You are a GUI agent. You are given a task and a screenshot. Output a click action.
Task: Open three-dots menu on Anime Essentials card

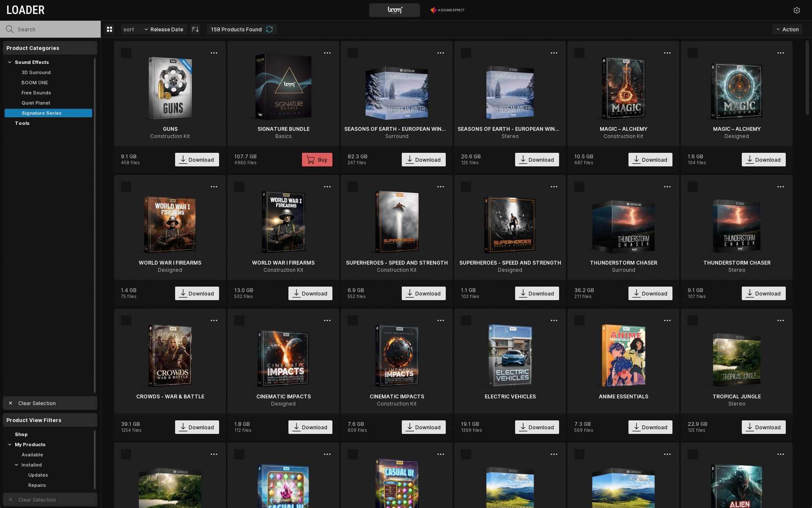click(667, 320)
